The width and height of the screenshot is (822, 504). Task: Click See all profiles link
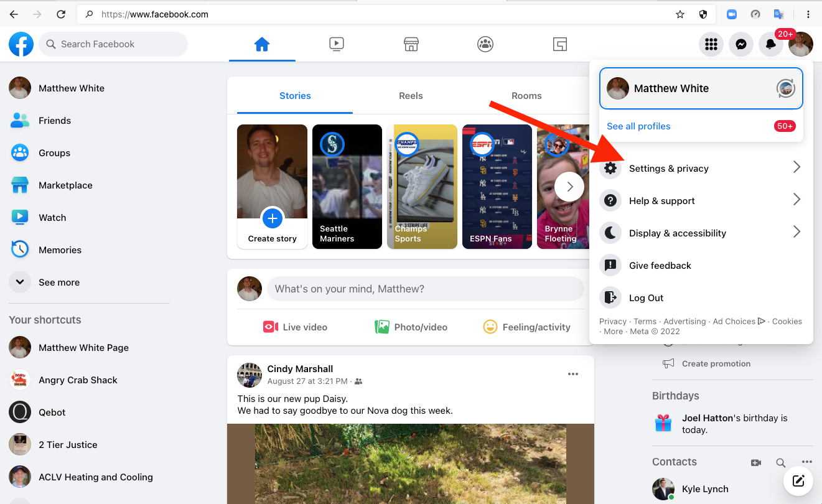tap(638, 126)
